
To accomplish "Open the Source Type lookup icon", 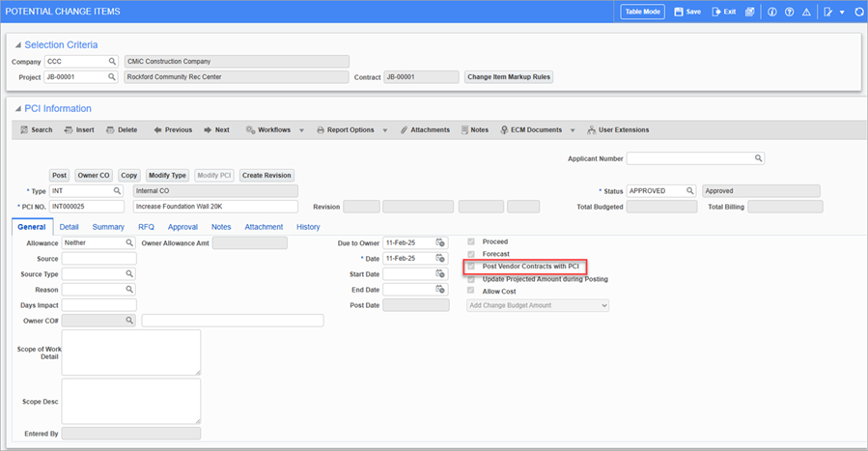I will (x=129, y=274).
